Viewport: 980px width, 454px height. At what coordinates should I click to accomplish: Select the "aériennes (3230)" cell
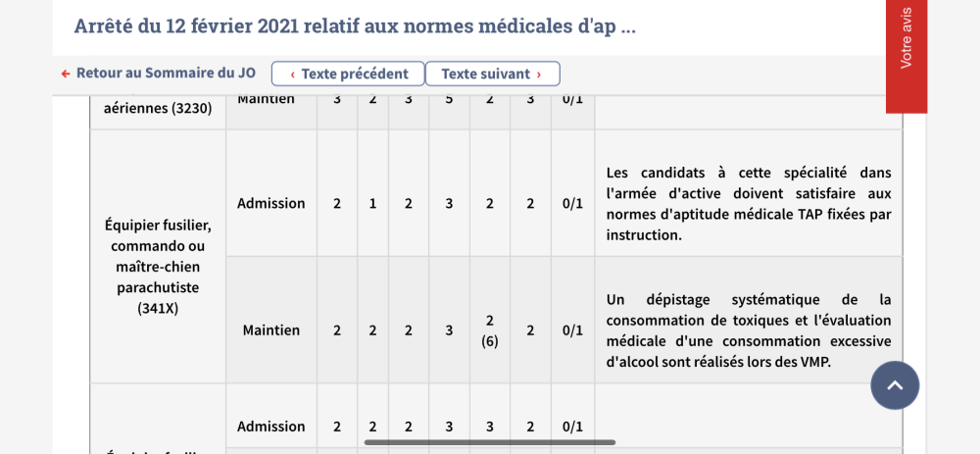tap(158, 108)
